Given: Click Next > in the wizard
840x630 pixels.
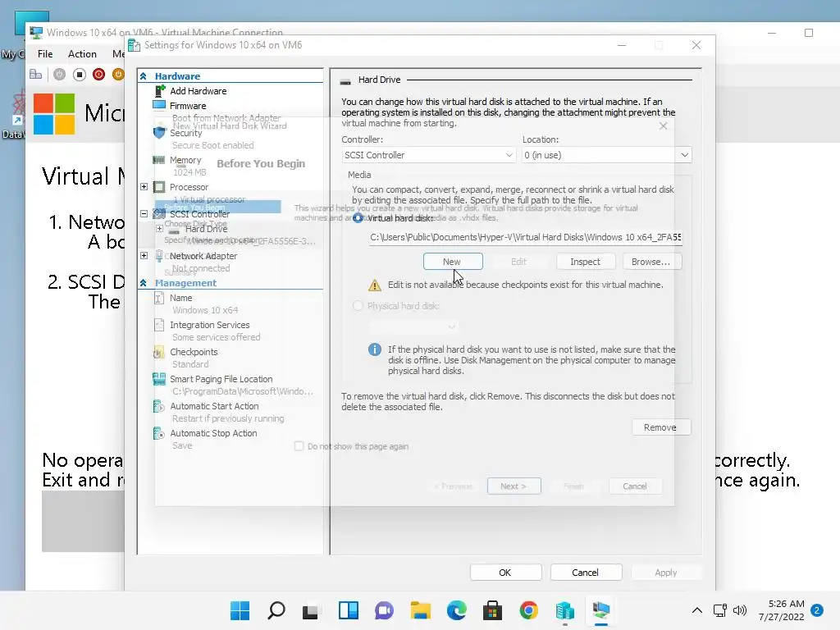Looking at the screenshot, I should click(514, 486).
